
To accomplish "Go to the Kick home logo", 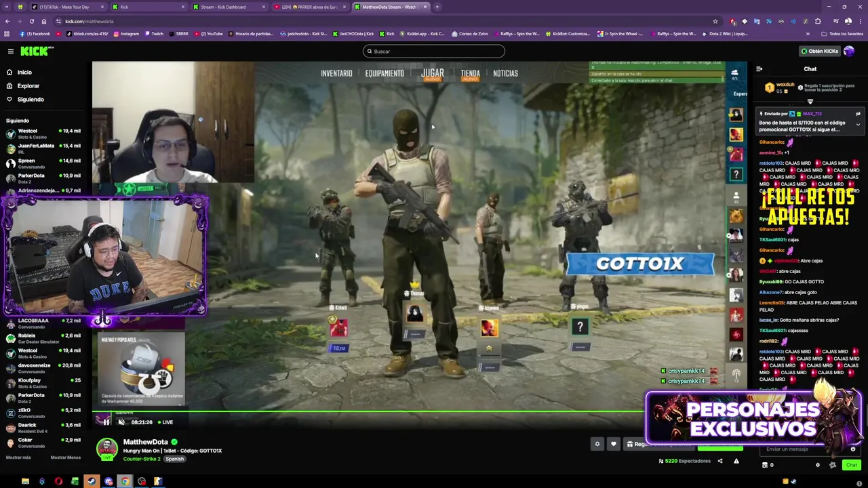I will point(37,51).
